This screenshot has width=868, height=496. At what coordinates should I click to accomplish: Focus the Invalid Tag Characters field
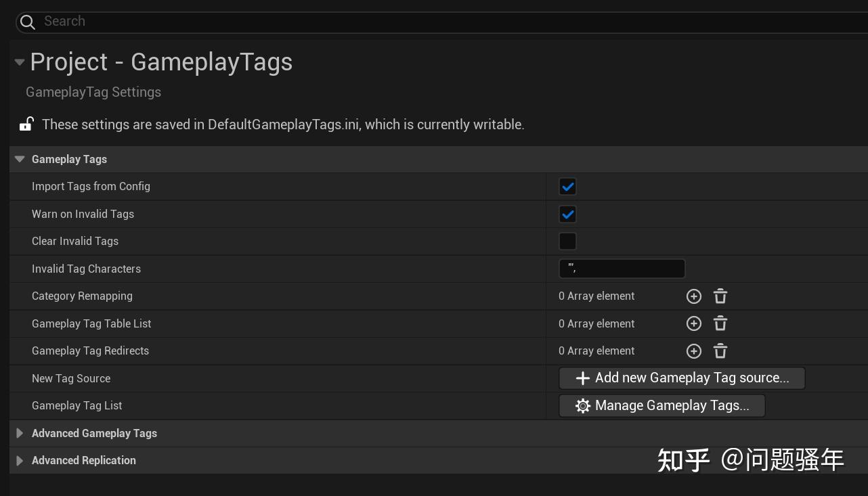click(622, 269)
